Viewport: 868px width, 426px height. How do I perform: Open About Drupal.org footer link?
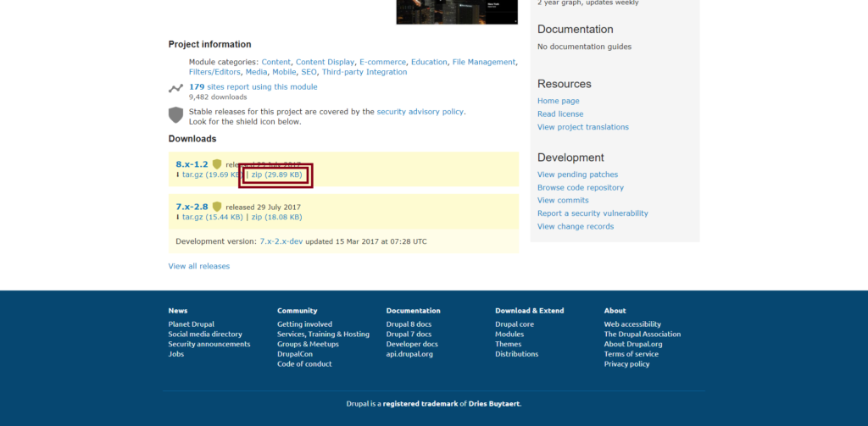point(632,344)
